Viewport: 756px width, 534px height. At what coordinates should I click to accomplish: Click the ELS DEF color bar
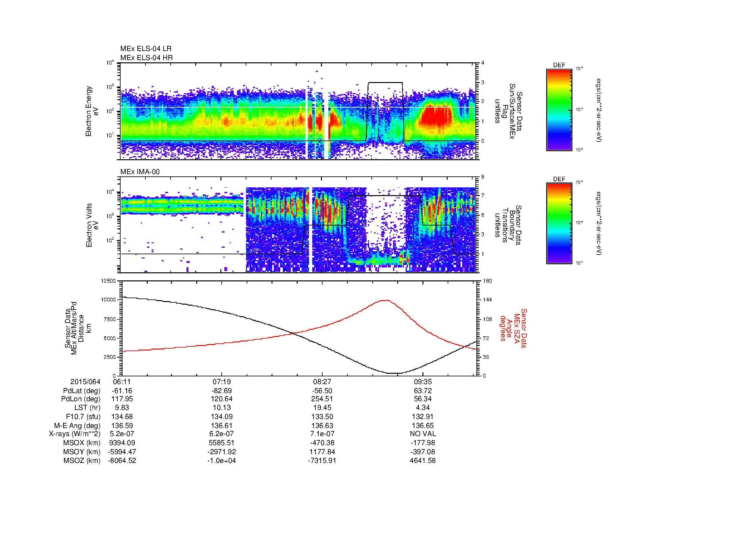pyautogui.click(x=559, y=110)
